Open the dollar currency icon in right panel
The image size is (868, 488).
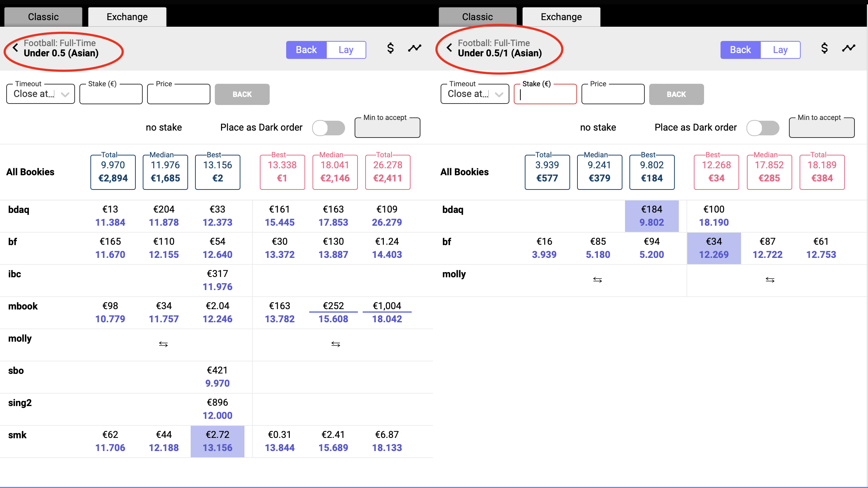coord(824,48)
